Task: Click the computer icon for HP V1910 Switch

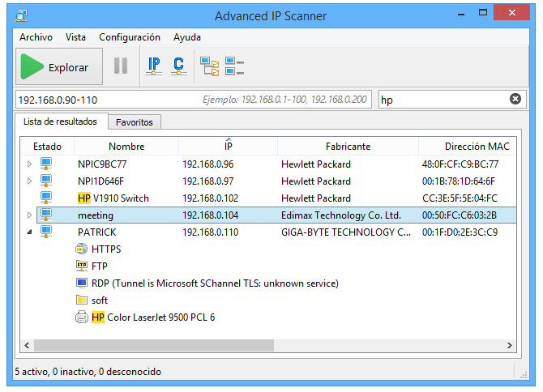Action: pyautogui.click(x=46, y=198)
